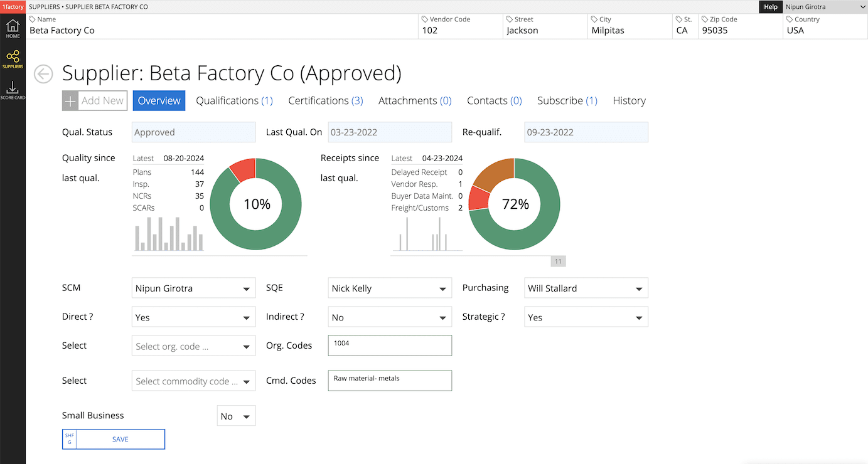
Task: Open the SQE dropdown showing Nick Kelly
Action: tap(389, 288)
